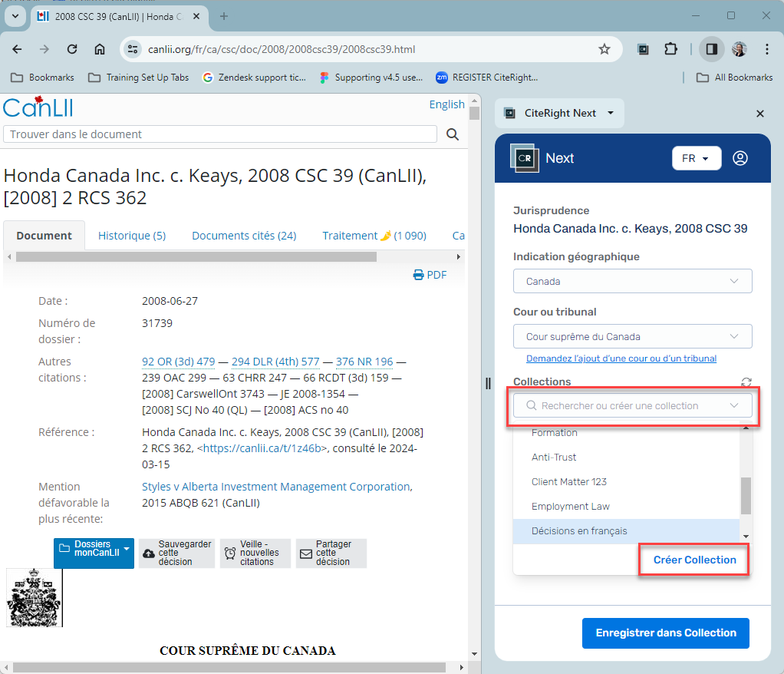Viewport: 784px width, 674px height.
Task: Close the CiteRight side panel
Action: 760,114
